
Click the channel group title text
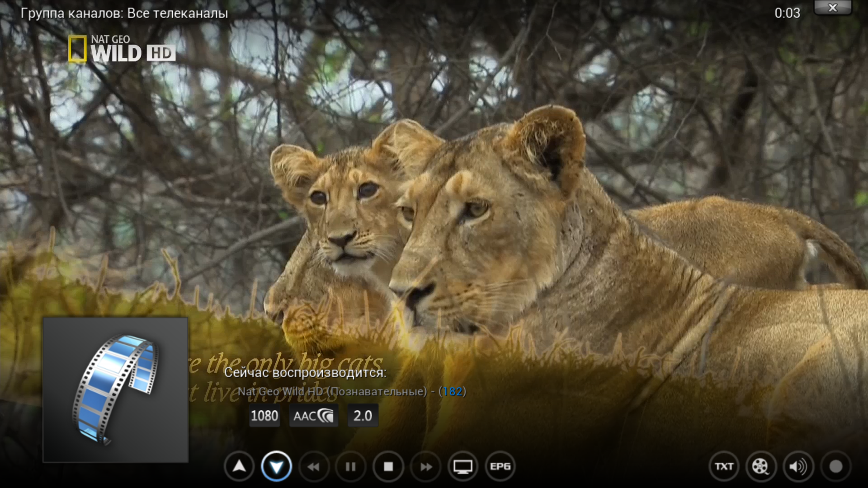coord(124,14)
